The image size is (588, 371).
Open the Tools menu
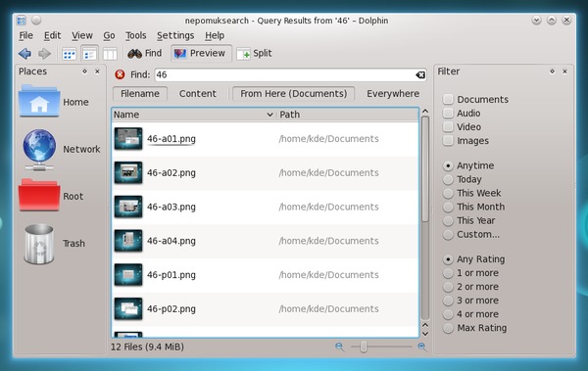[136, 35]
